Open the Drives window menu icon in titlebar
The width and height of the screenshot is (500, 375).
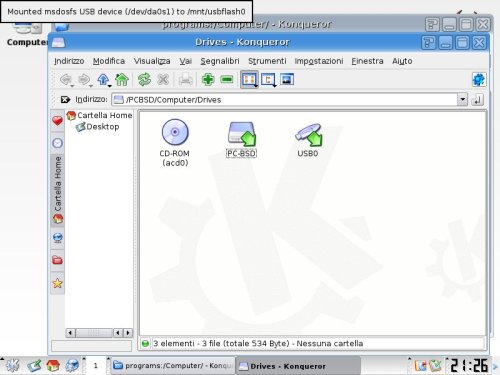coord(58,43)
